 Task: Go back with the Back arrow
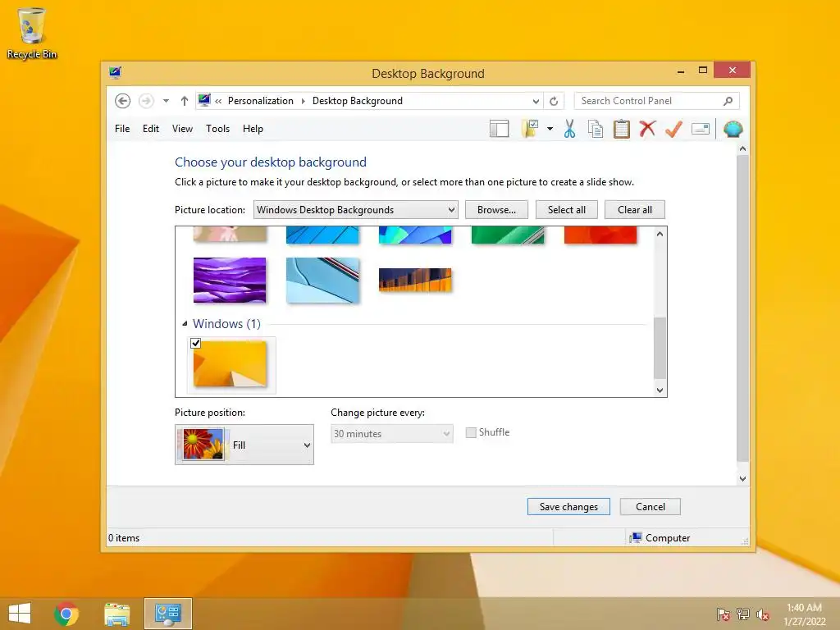[123, 101]
